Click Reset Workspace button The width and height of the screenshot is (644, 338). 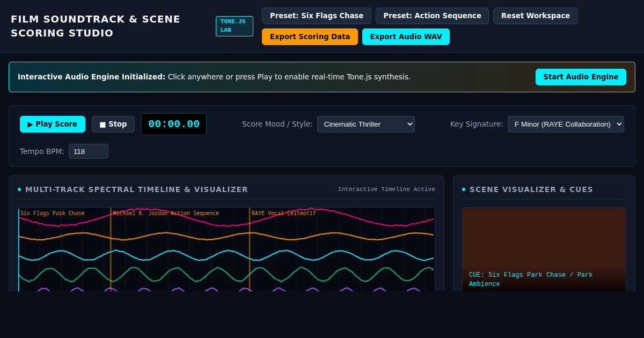tap(536, 16)
